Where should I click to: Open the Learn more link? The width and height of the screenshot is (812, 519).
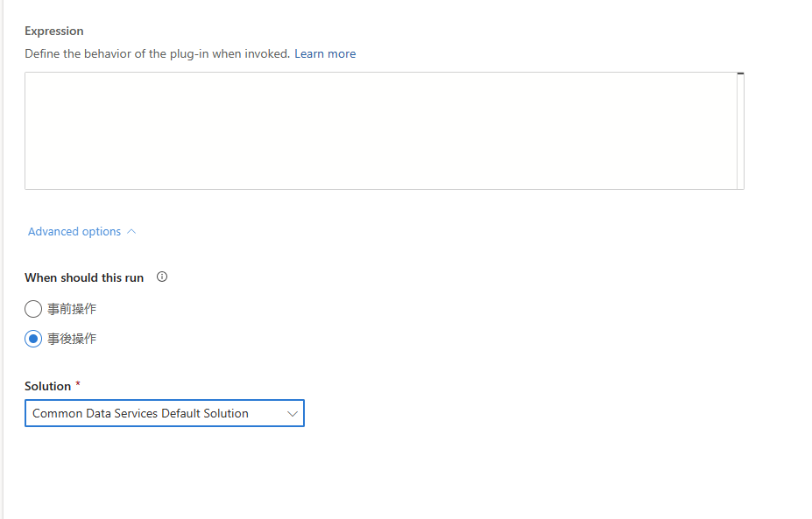pos(325,54)
